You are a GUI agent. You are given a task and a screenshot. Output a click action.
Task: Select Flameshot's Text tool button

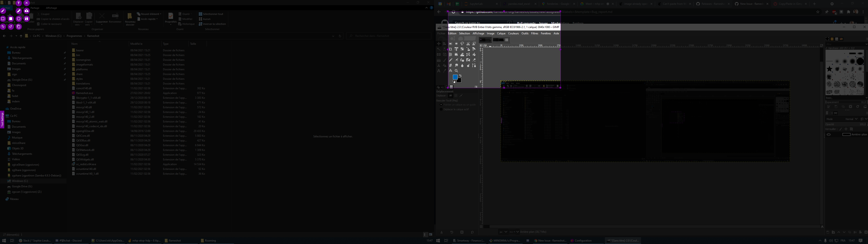(x=19, y=3)
